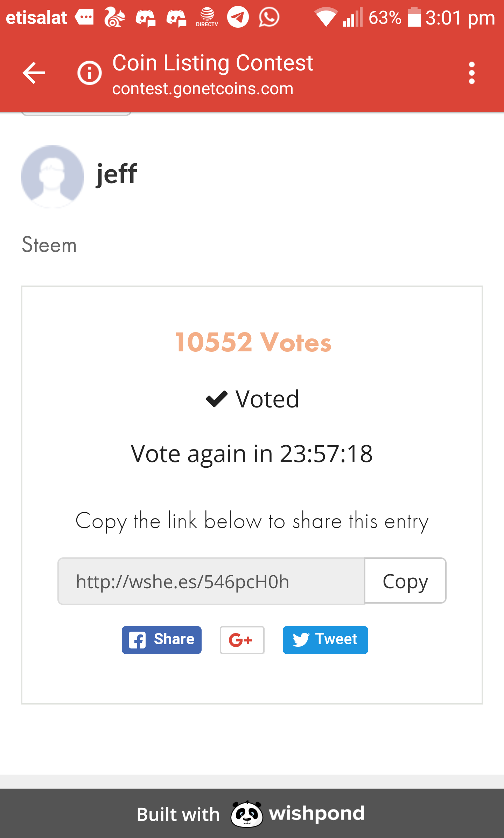This screenshot has height=838, width=504.
Task: Tap jeff's profile avatar
Action: click(x=52, y=177)
